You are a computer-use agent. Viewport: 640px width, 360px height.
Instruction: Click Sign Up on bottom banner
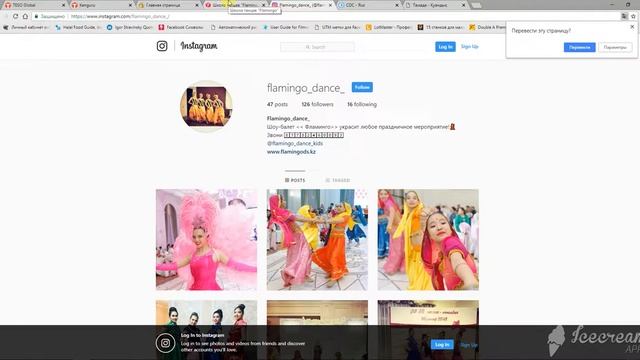coord(469,345)
